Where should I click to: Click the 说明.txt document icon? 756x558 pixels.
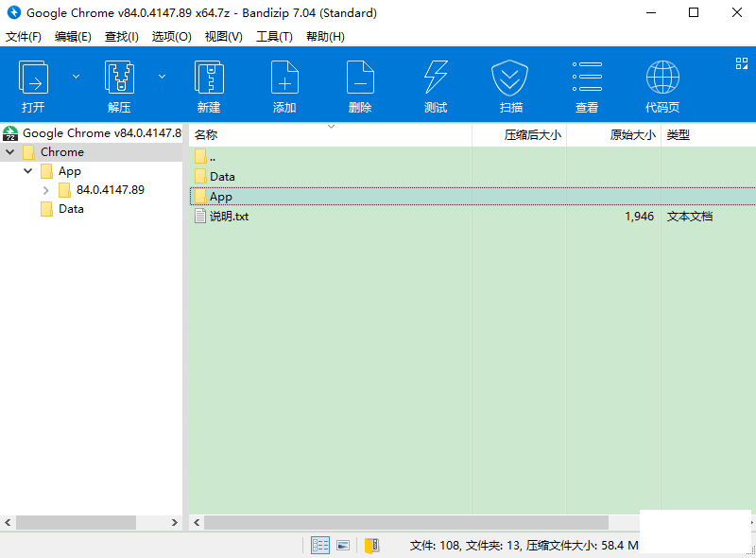pyautogui.click(x=200, y=216)
